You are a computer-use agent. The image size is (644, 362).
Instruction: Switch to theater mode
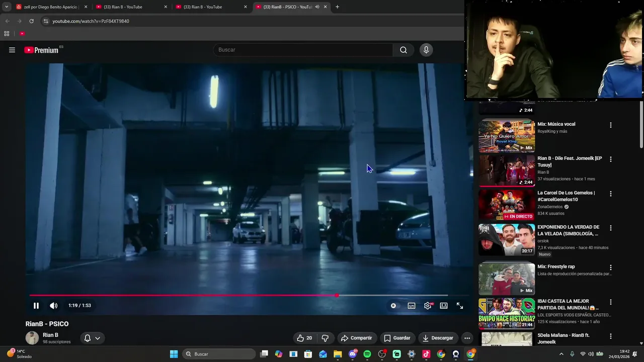444,306
